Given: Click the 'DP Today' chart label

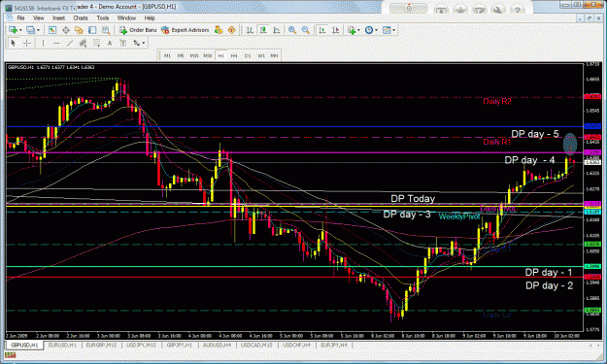Looking at the screenshot, I should 413,198.
